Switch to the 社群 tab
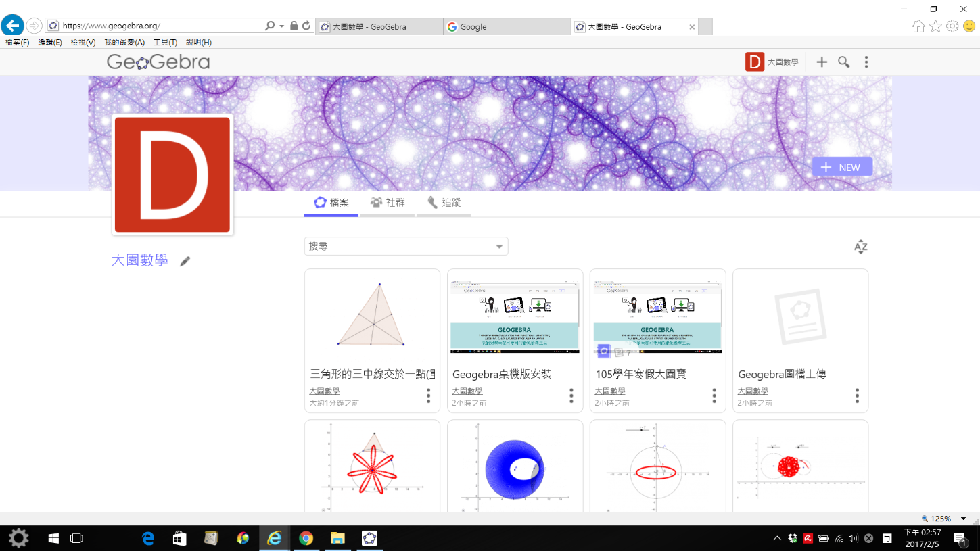The width and height of the screenshot is (980, 551). 388,203
